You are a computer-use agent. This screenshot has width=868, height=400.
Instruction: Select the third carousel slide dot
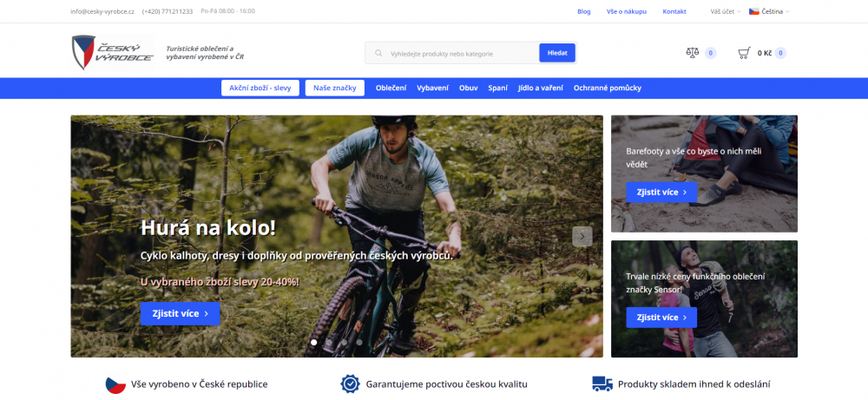[344, 343]
